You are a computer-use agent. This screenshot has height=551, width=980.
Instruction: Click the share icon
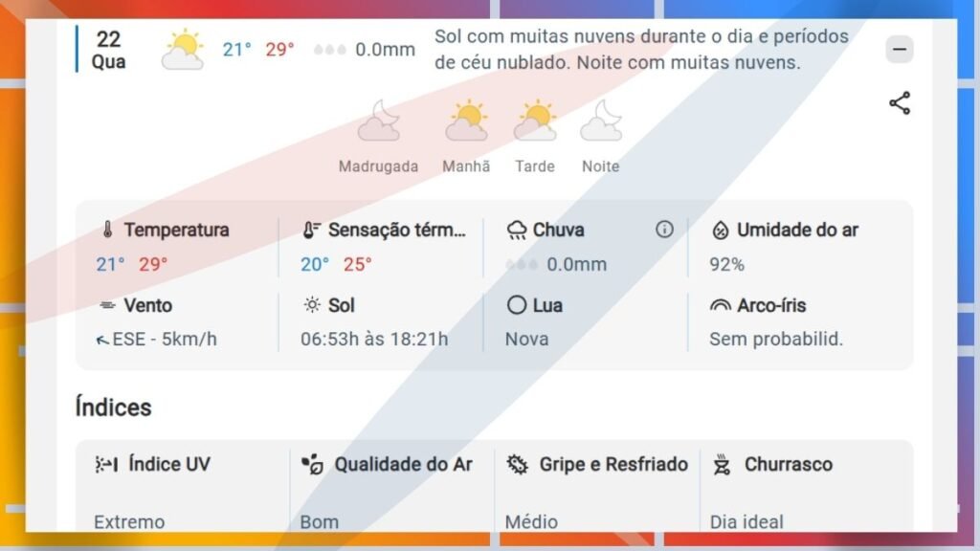900,103
